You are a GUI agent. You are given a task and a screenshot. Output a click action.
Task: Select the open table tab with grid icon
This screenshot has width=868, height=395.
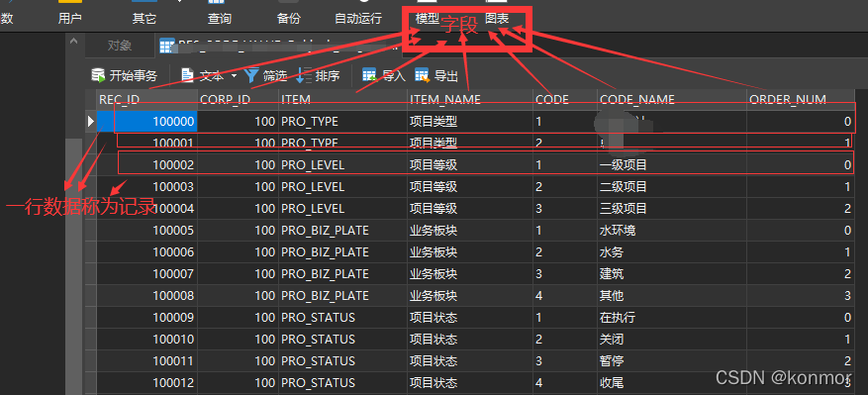(277, 46)
